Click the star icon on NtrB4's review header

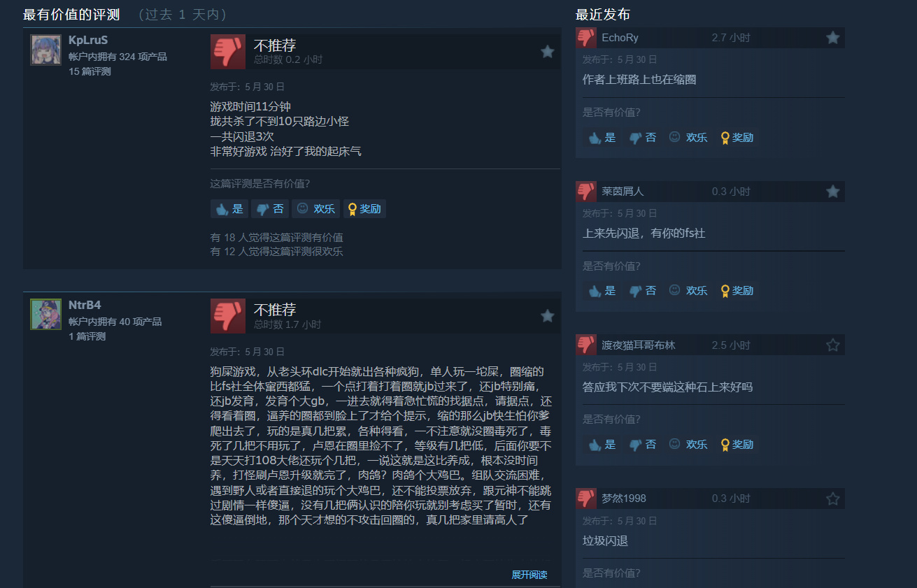tap(548, 316)
